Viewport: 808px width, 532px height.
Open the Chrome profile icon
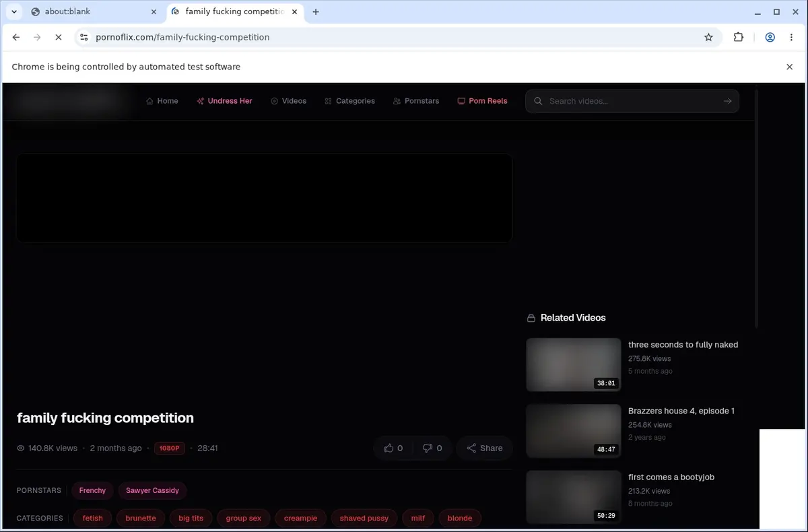(x=770, y=38)
